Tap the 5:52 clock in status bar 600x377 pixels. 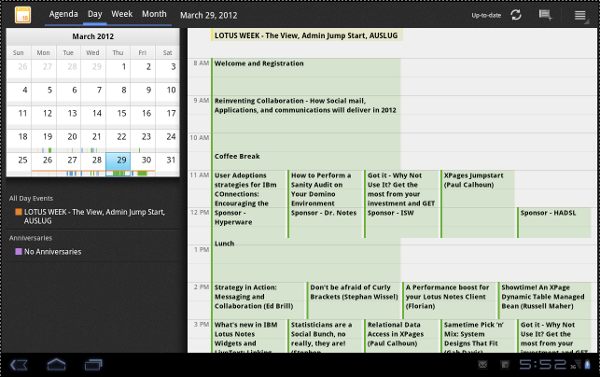[x=542, y=364]
